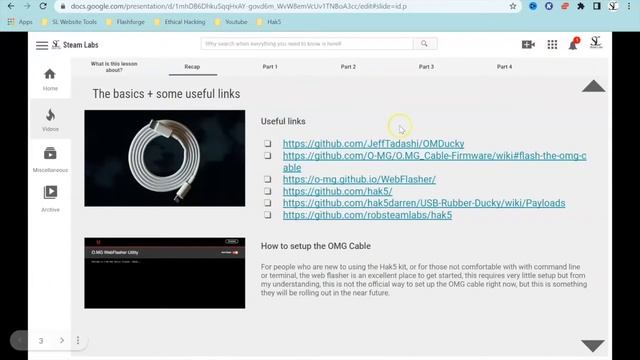640x360 pixels.
Task: Switch to Part 2 tab
Action: (348, 67)
